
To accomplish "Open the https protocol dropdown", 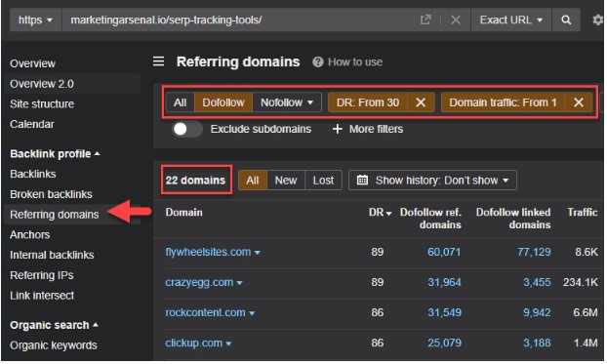I will (35, 20).
